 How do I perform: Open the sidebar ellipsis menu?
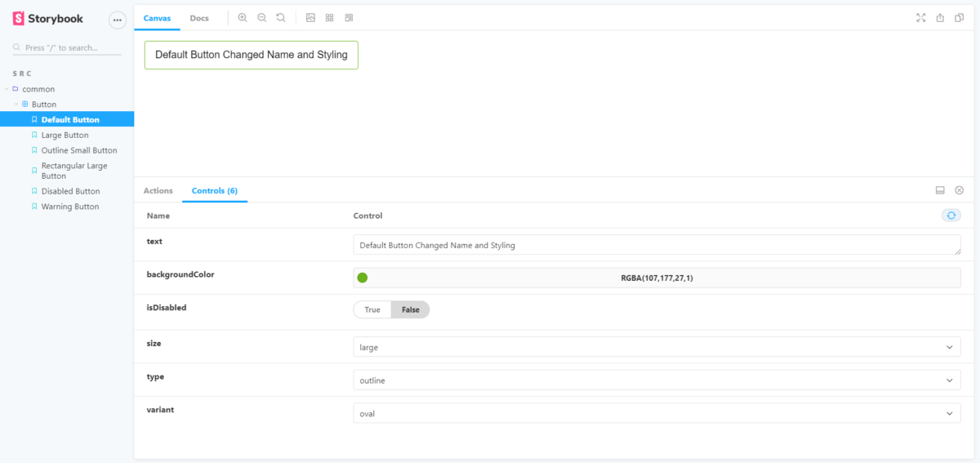[x=117, y=20]
